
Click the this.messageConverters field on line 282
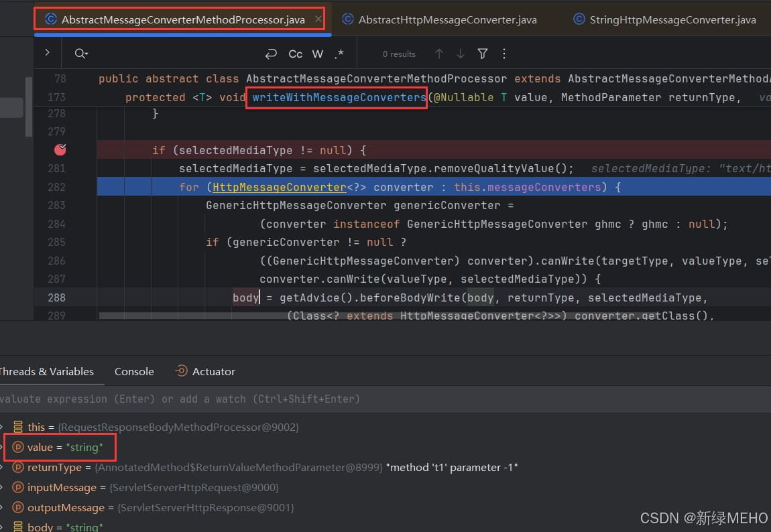[527, 187]
